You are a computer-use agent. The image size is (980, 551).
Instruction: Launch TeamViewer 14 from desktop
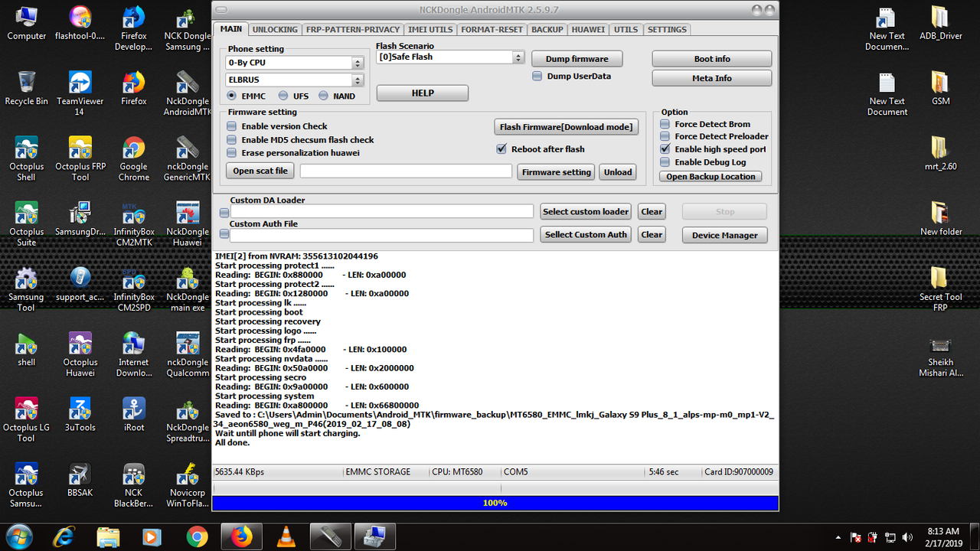pos(80,94)
